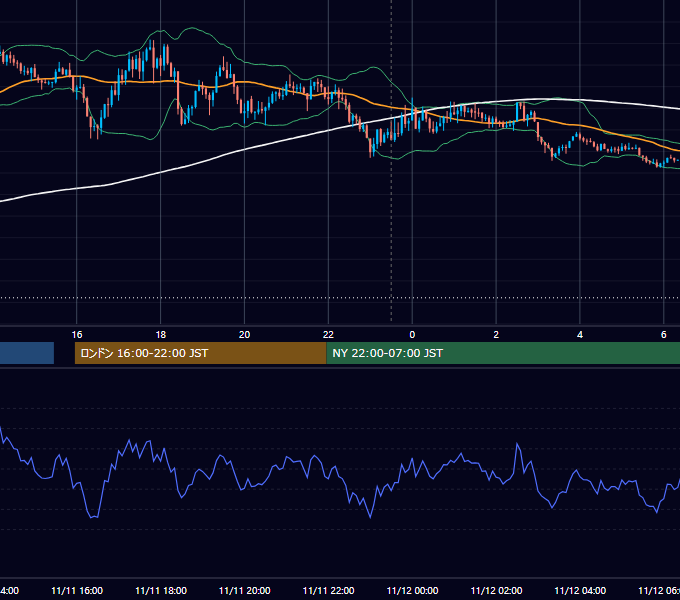Select the "20" hour label on the upper time axis
Viewport: 680px width, 600px height.
[x=245, y=335]
